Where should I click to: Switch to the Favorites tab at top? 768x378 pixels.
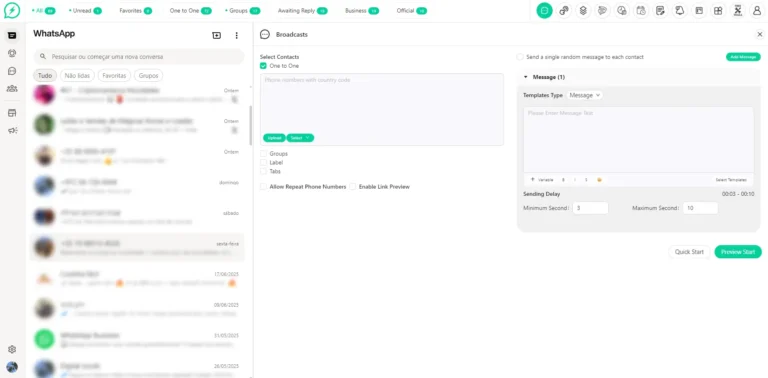(136, 10)
